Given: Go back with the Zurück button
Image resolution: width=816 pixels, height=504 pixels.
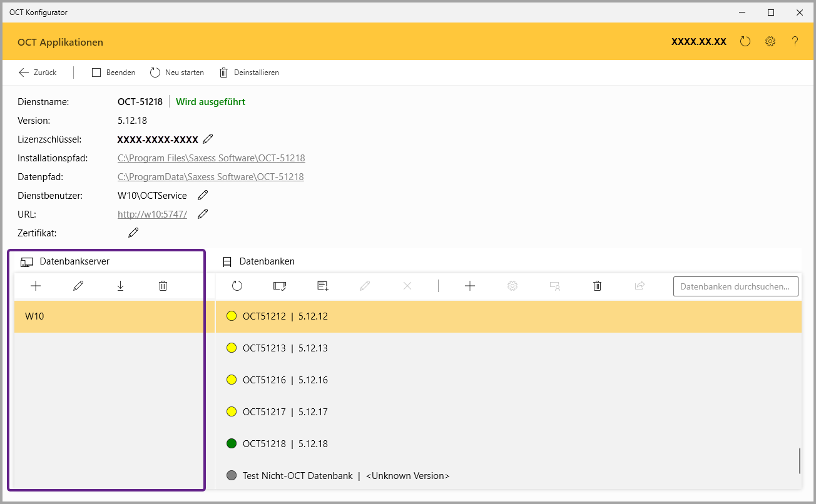Looking at the screenshot, I should click(x=38, y=73).
